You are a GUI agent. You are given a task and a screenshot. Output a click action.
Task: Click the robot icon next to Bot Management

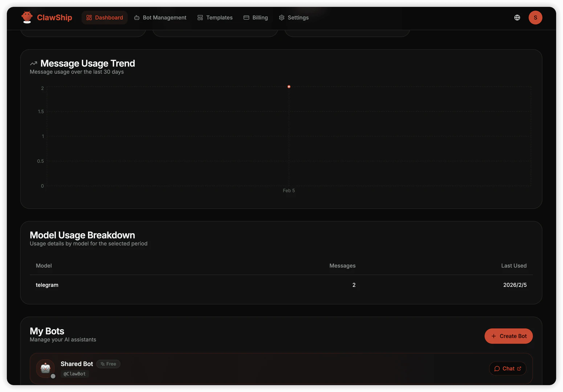tap(136, 17)
